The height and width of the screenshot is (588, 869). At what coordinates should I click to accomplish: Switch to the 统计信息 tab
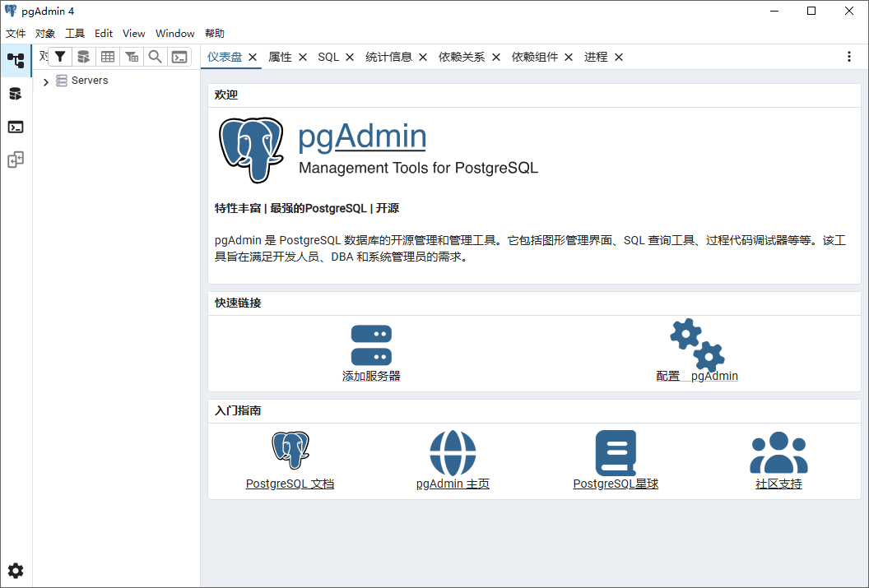point(388,57)
